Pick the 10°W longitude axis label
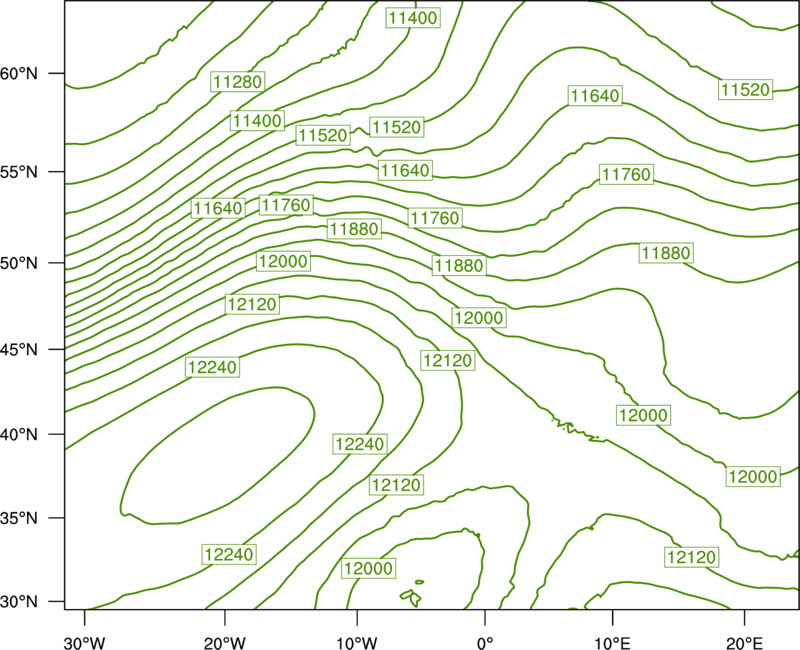This screenshot has width=800, height=650. point(356,643)
